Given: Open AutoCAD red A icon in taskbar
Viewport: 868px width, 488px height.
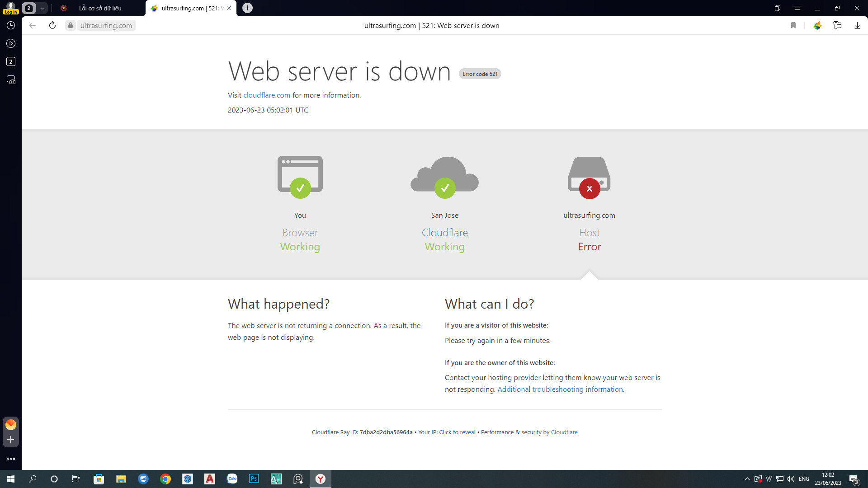Looking at the screenshot, I should (210, 479).
